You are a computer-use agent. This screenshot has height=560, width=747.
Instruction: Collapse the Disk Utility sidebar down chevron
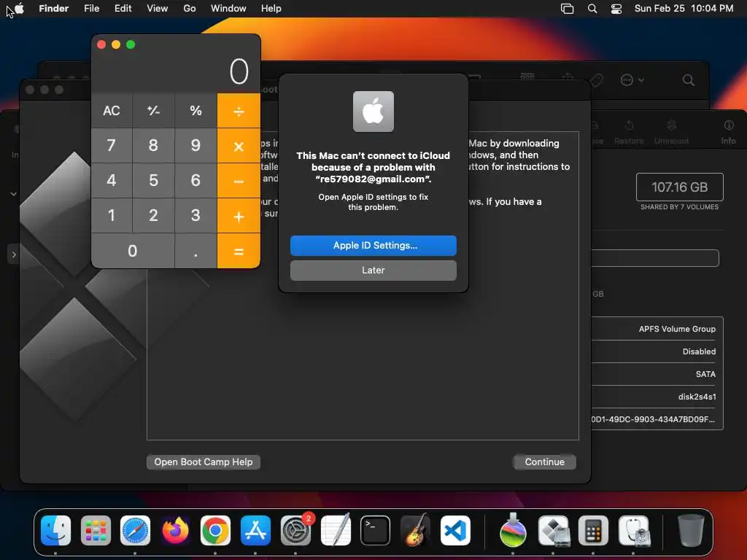[x=14, y=194]
